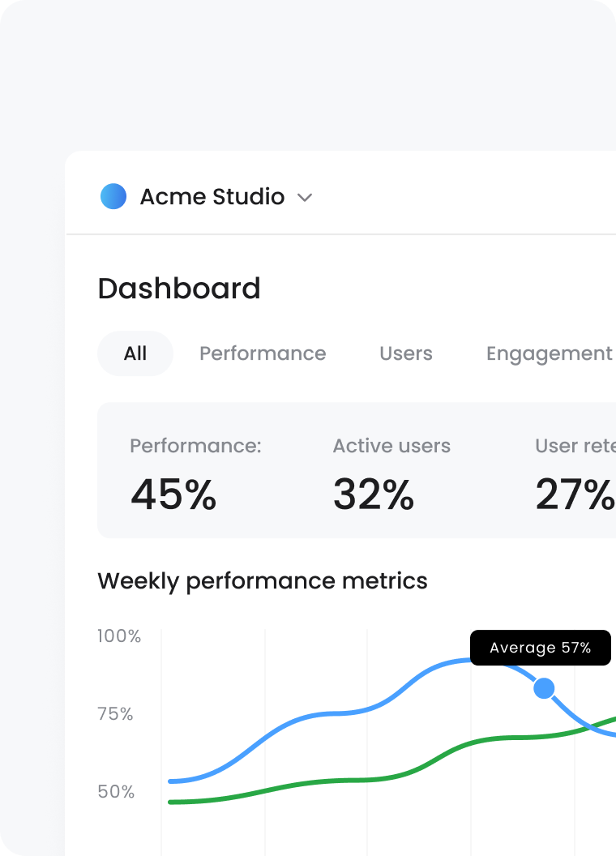
Task: Switch to the Performance tab
Action: tap(263, 353)
